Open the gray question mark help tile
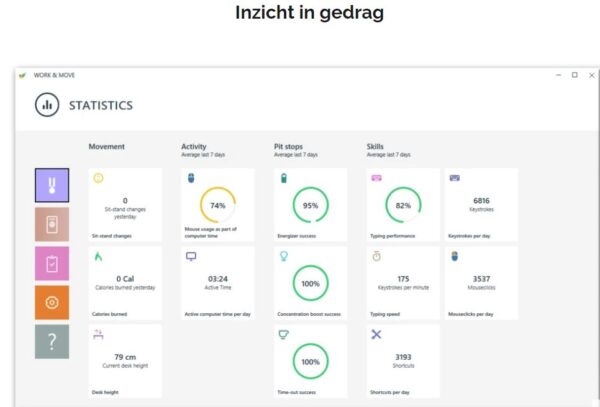The width and height of the screenshot is (600, 407). (52, 342)
